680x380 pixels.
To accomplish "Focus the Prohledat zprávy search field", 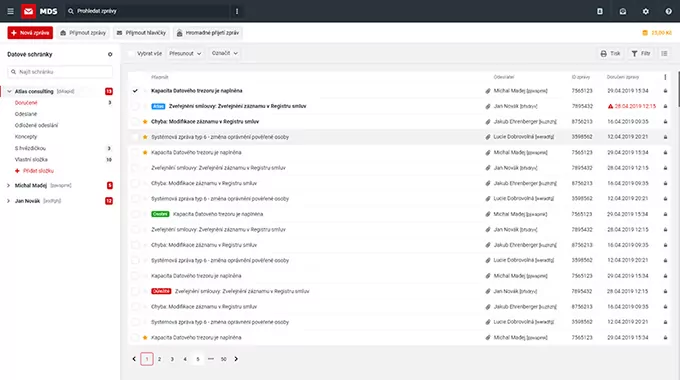I will pyautogui.click(x=147, y=11).
